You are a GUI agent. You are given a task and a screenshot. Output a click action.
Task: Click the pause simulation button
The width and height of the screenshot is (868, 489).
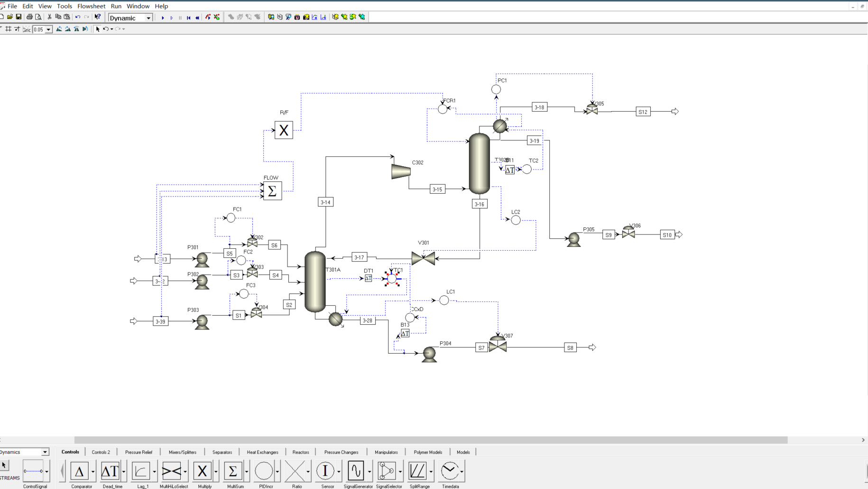180,18
